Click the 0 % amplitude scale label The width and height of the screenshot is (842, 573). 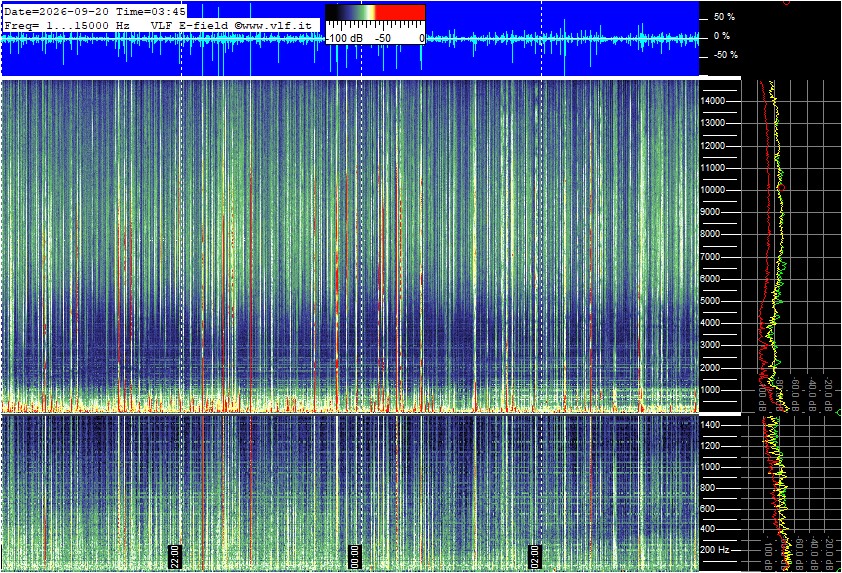click(x=722, y=36)
